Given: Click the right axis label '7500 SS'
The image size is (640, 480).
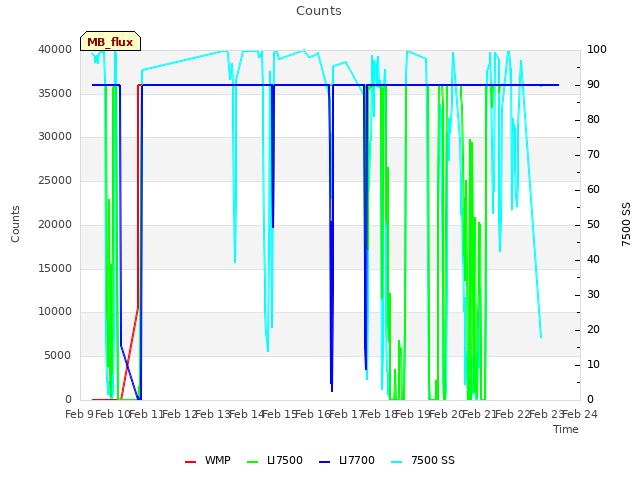Looking at the screenshot, I should [x=626, y=224].
